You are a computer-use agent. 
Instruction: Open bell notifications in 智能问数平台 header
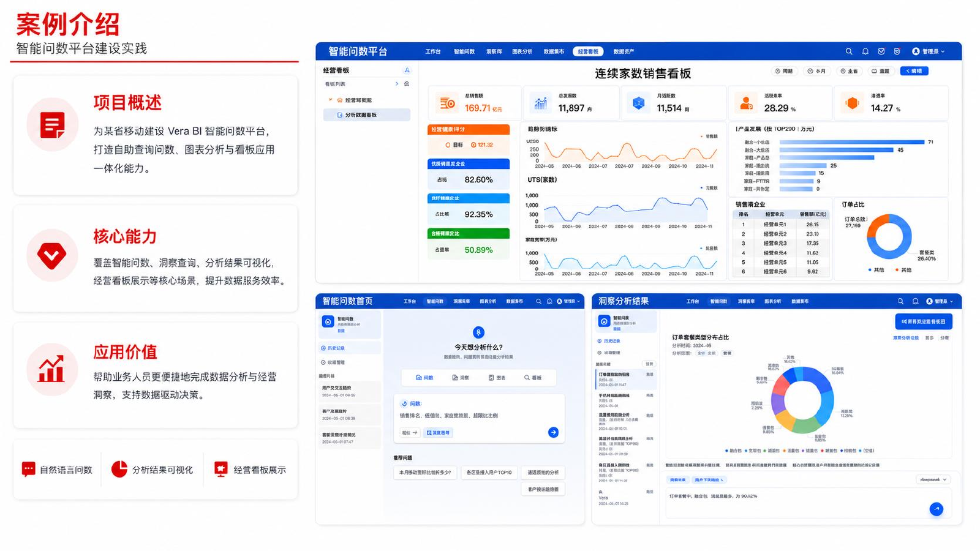865,51
